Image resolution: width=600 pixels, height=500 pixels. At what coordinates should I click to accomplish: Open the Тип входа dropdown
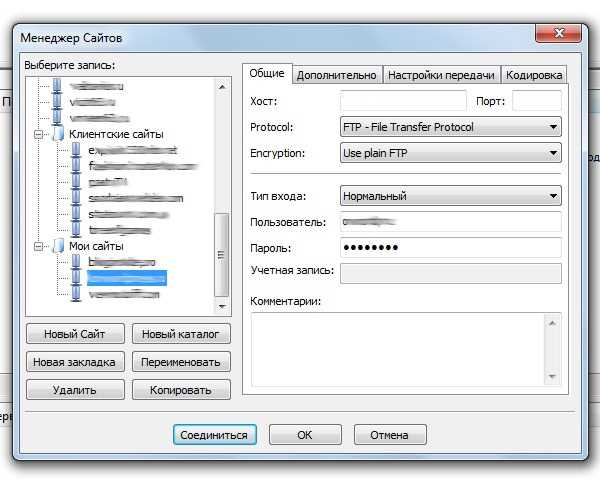[451, 196]
